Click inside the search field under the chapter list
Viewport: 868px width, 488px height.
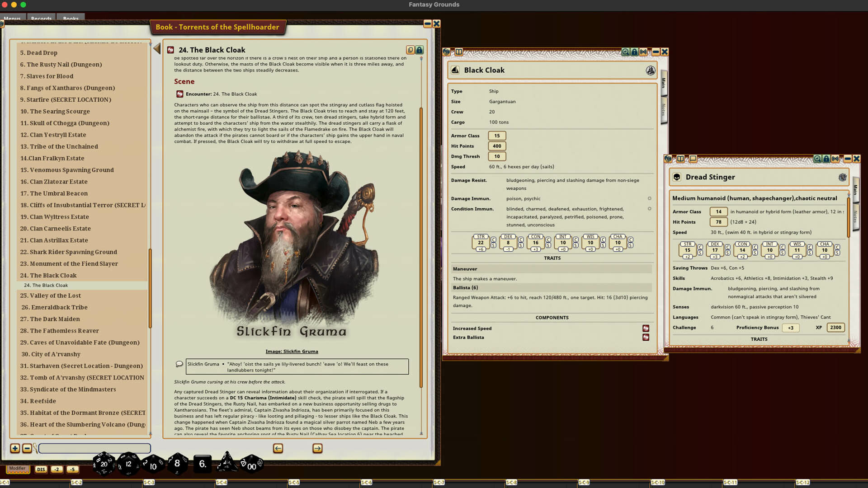pyautogui.click(x=94, y=448)
